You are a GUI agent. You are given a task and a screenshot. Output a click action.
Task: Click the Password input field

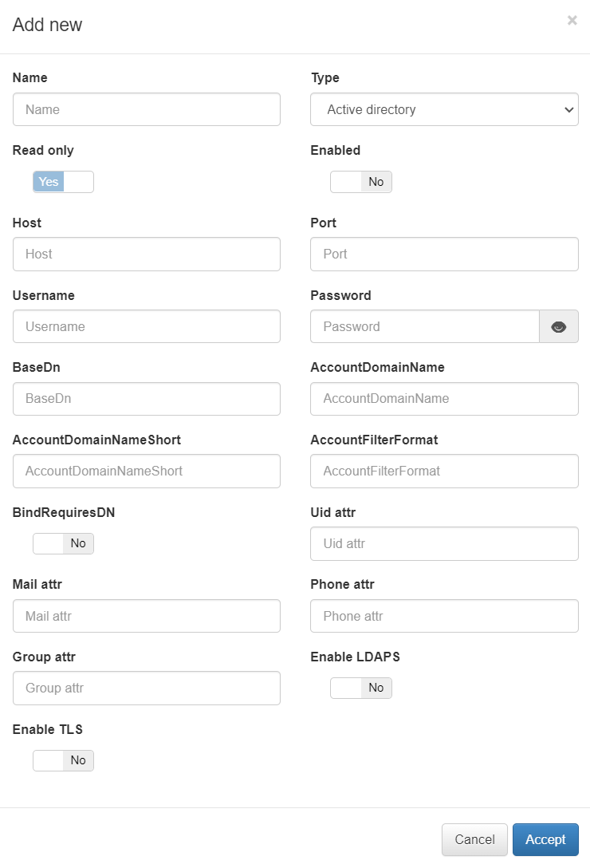click(x=425, y=326)
